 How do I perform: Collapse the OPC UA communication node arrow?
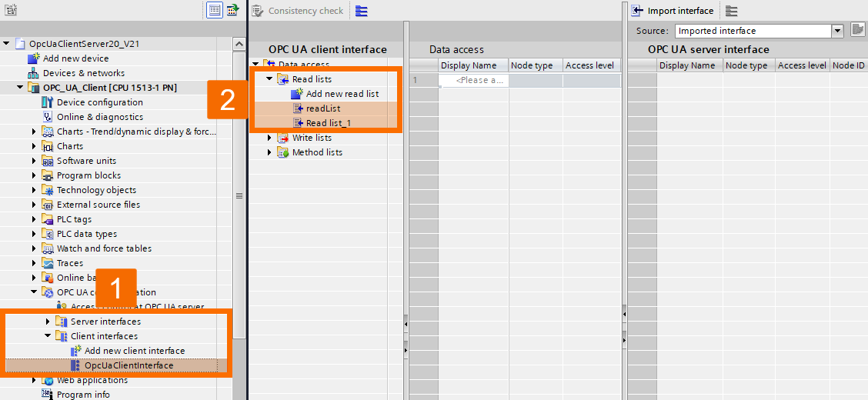[x=35, y=292]
